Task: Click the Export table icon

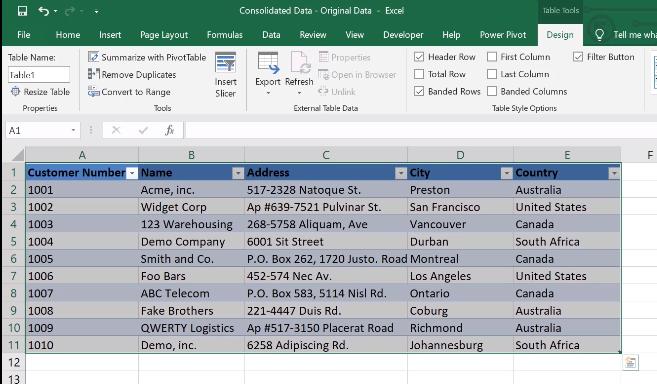Action: [268, 62]
